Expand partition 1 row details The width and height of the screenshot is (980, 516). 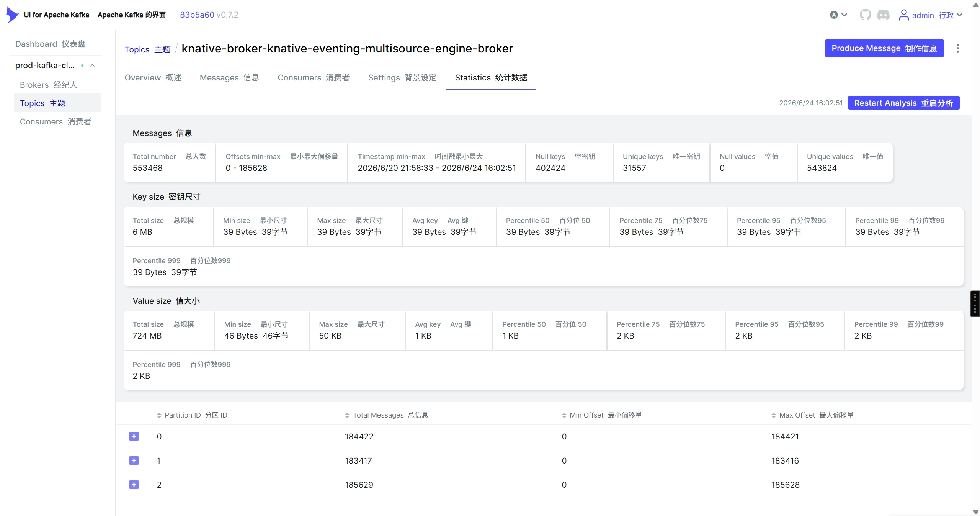pyautogui.click(x=134, y=460)
